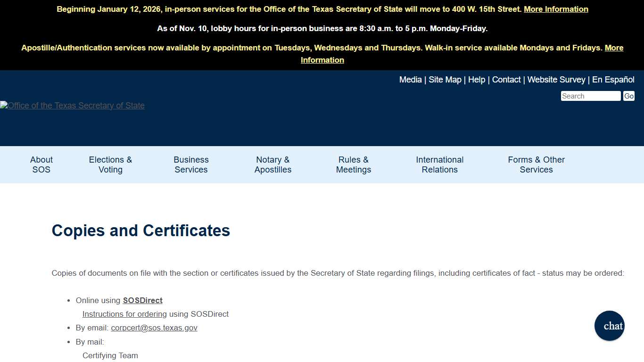
Task: Open the Business Services menu
Action: [x=190, y=165]
